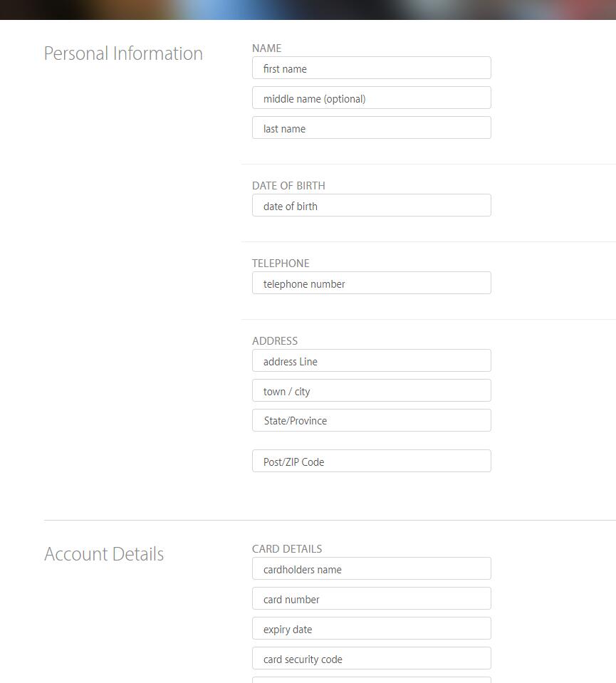
Task: Select the State/Province input box
Action: (x=371, y=420)
